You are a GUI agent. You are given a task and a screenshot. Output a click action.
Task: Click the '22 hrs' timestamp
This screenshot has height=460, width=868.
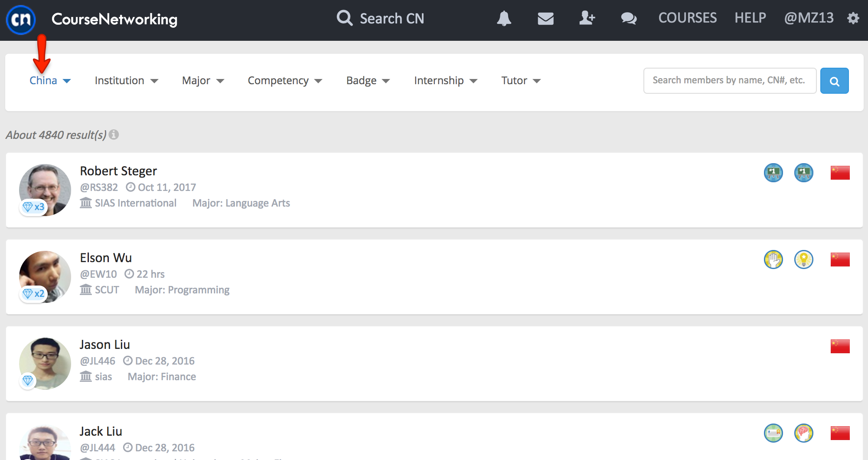150,274
